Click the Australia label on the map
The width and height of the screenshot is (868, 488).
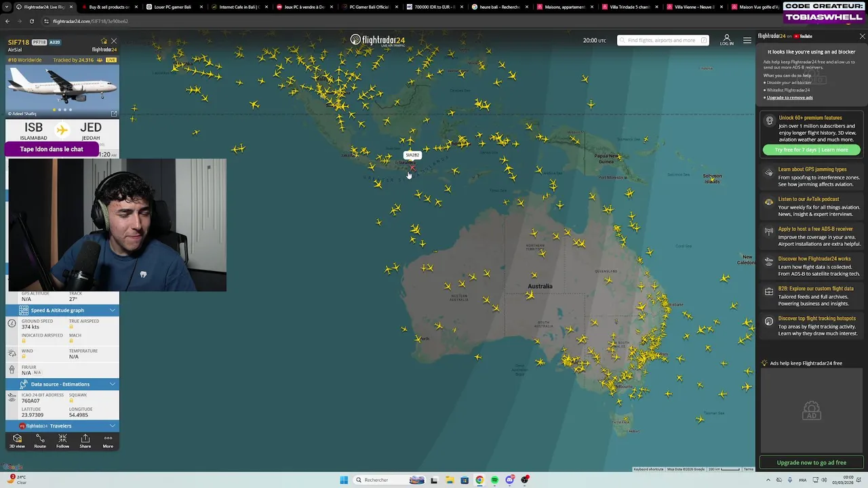540,286
